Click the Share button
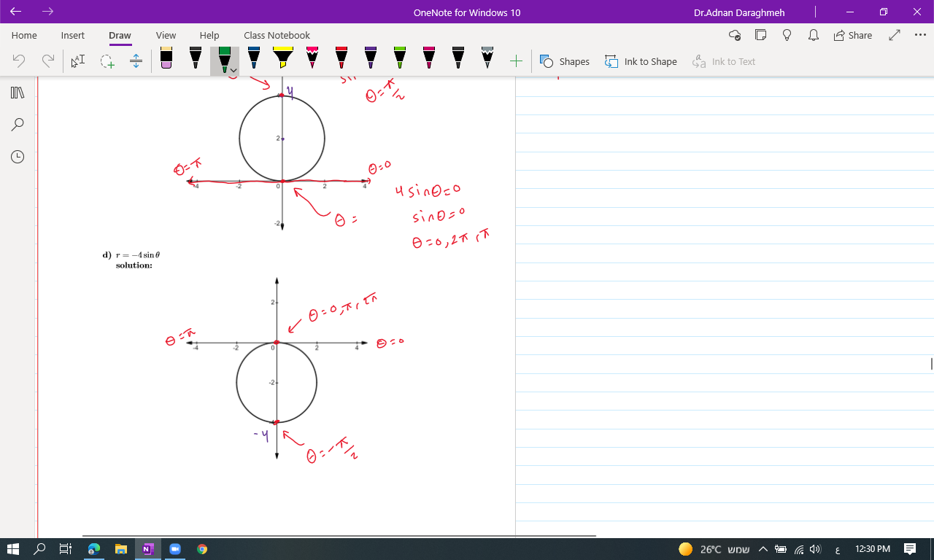The height and width of the screenshot is (560, 934). point(852,35)
